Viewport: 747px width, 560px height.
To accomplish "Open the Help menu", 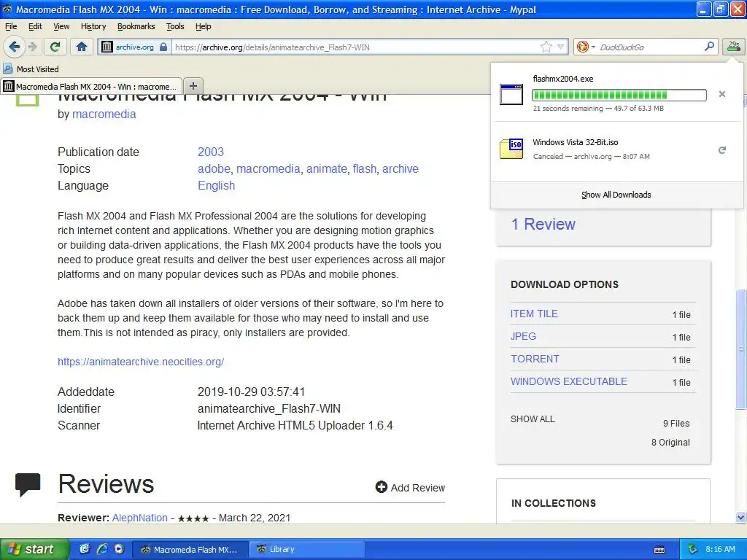I will point(204,26).
